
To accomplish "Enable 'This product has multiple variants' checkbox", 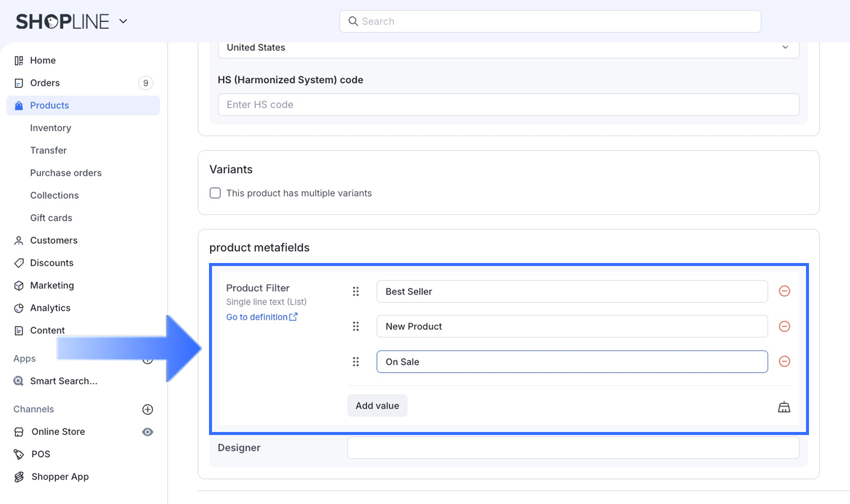I will (x=215, y=193).
